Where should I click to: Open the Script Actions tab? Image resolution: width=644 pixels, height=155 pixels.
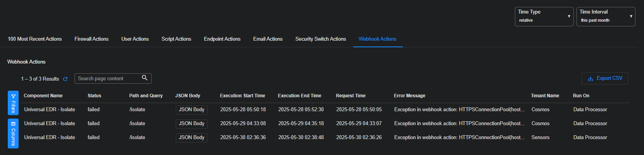(176, 39)
